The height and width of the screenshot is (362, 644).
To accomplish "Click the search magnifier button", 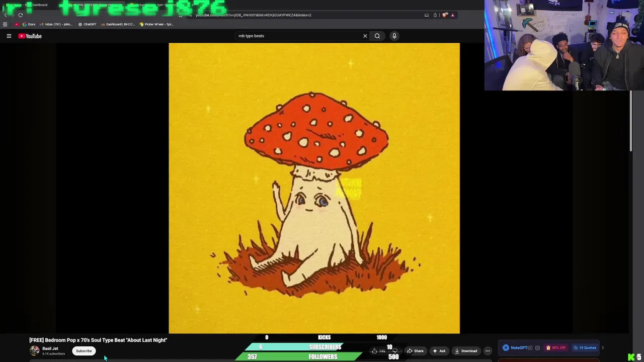I will point(377,36).
